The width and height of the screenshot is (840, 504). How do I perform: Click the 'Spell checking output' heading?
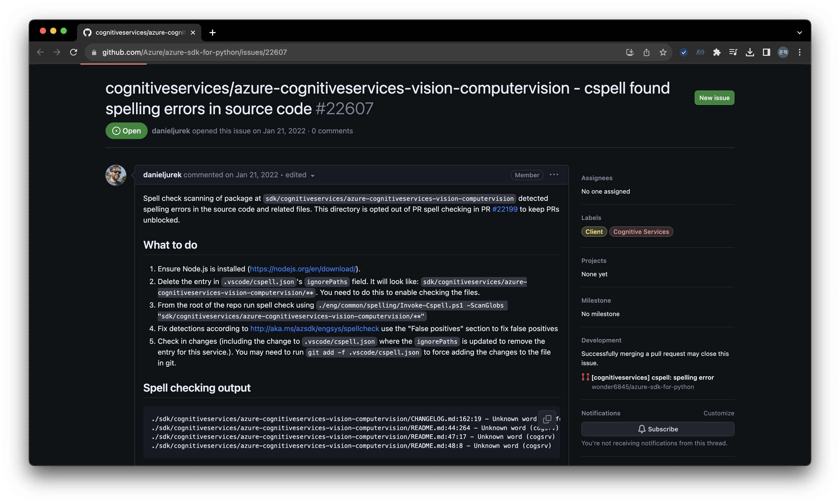coord(197,388)
